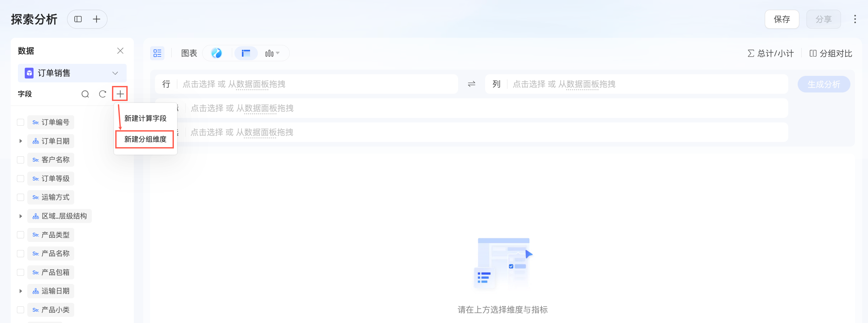The height and width of the screenshot is (323, 868).
Task: Open the bar chart type dropdown
Action: click(272, 53)
